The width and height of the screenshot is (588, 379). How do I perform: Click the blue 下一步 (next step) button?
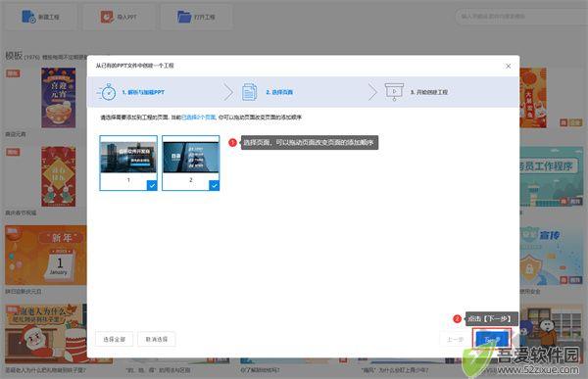[x=492, y=340]
